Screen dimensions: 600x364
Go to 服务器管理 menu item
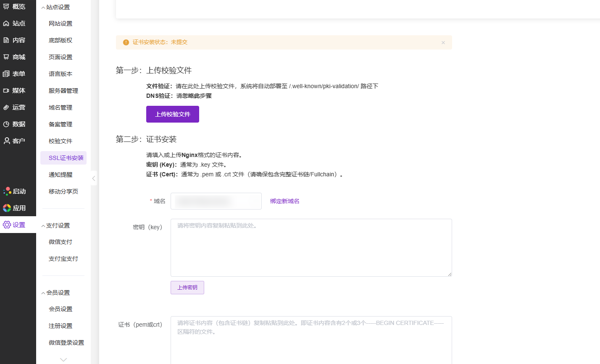click(x=63, y=91)
